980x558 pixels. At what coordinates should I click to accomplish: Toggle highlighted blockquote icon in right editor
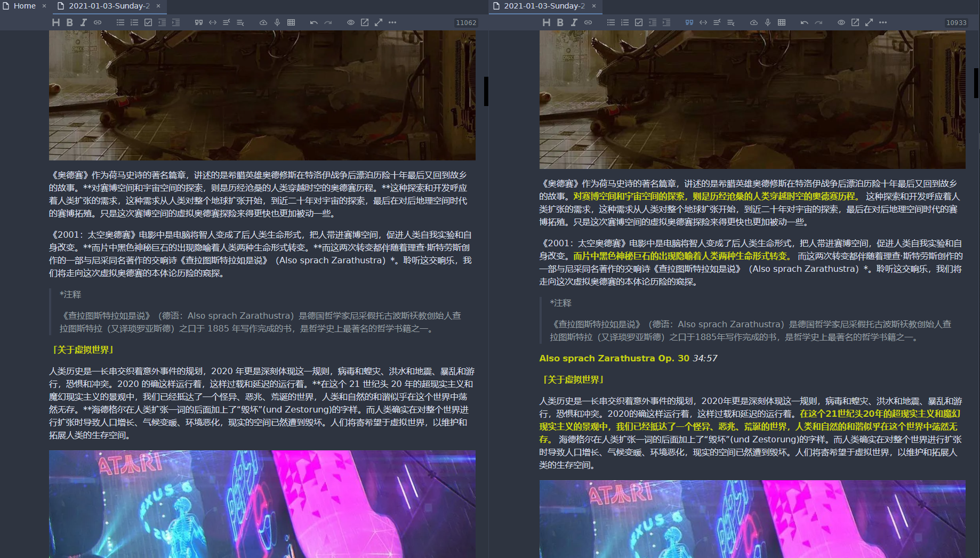coord(689,22)
